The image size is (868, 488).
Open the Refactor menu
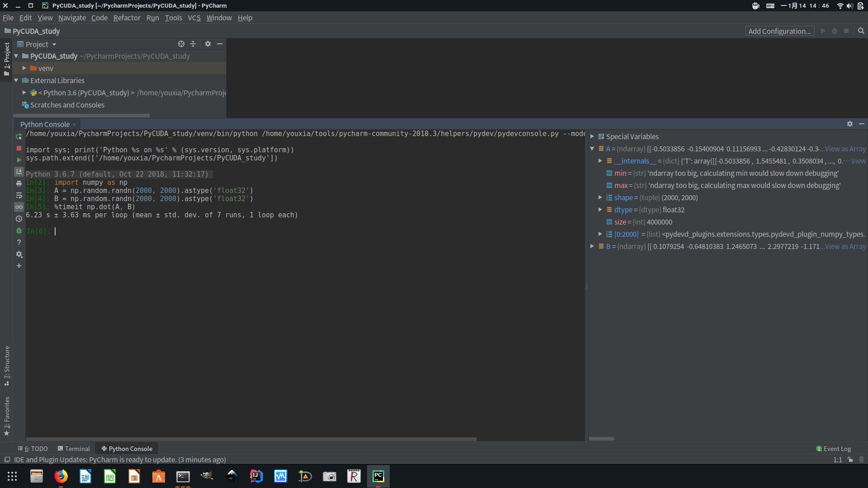[x=127, y=18]
